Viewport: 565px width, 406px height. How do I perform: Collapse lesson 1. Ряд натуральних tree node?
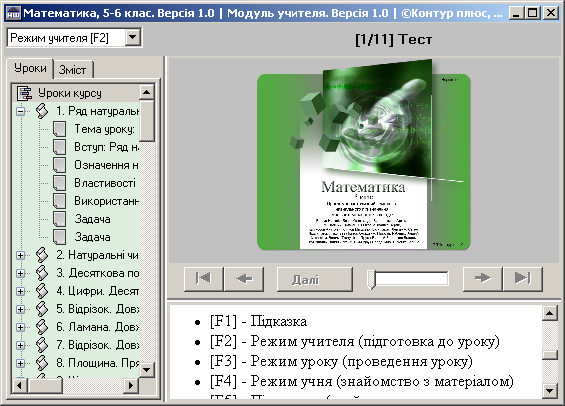coord(21,111)
